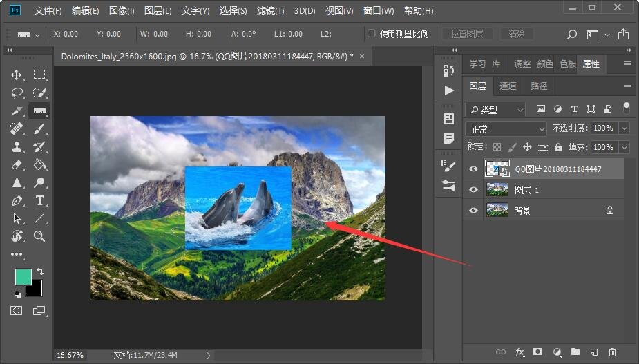639x364 pixels.
Task: Switch to the 通道 tab
Action: (x=508, y=86)
